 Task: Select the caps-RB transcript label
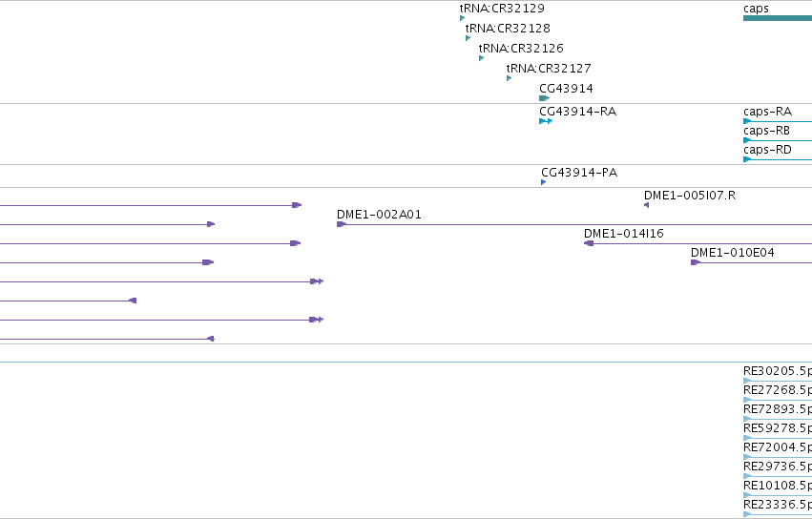pos(766,131)
